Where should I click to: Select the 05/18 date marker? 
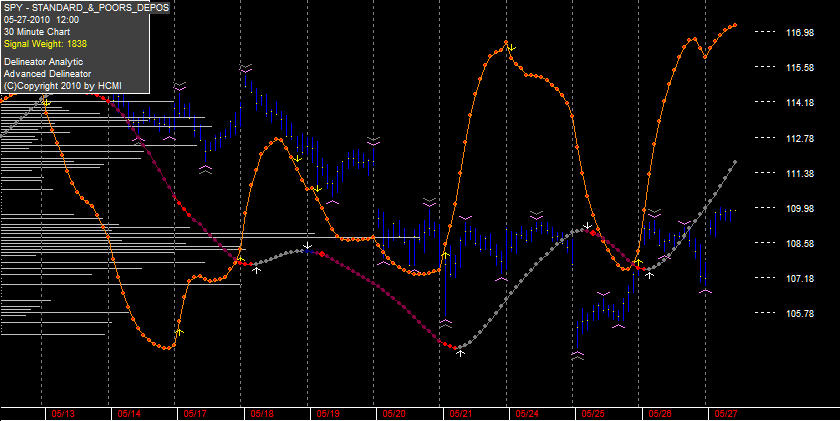pyautogui.click(x=262, y=414)
